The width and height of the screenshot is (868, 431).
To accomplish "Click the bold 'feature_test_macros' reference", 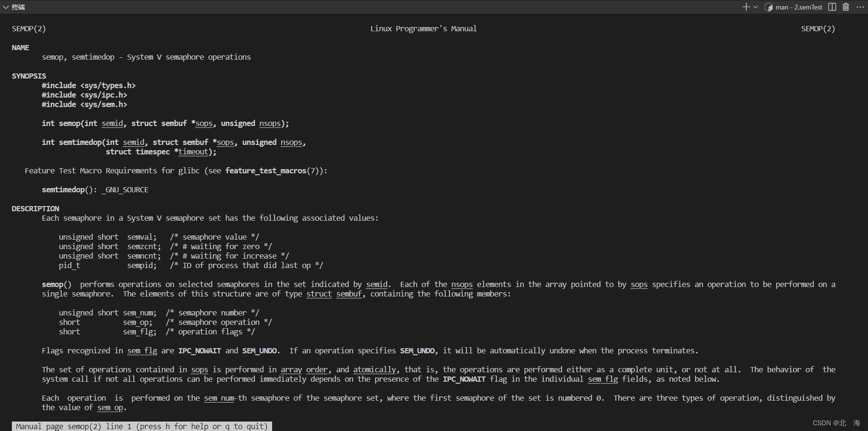I will 266,171.
